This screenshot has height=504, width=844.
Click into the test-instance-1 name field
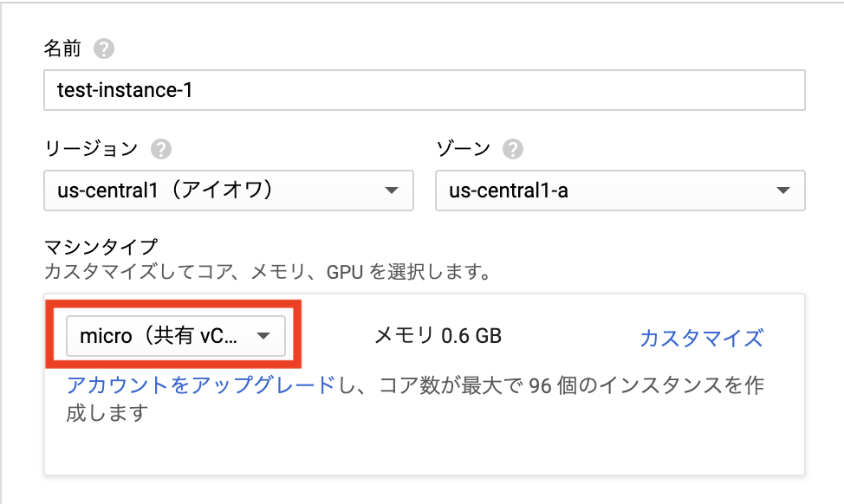click(424, 89)
